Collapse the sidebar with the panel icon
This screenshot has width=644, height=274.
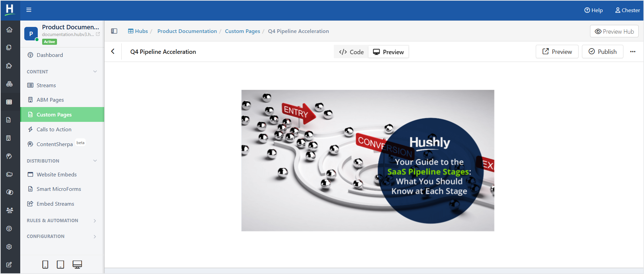click(x=114, y=31)
